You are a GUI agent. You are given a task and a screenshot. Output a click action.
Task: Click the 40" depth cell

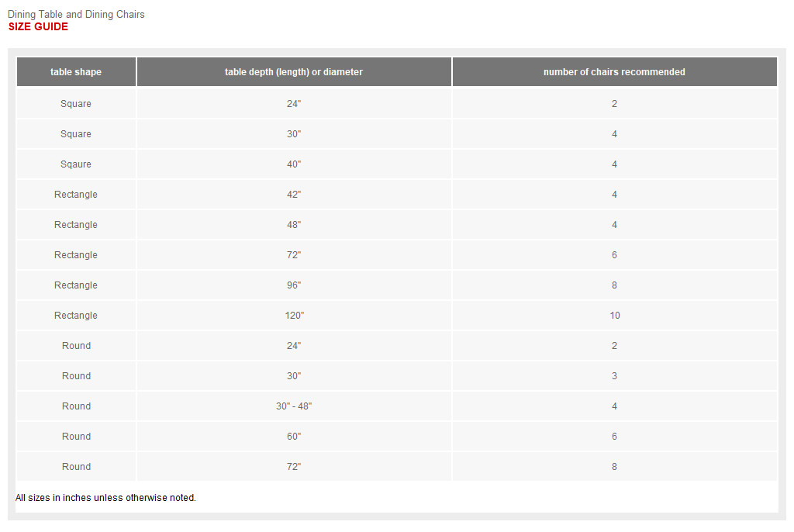coord(294,164)
